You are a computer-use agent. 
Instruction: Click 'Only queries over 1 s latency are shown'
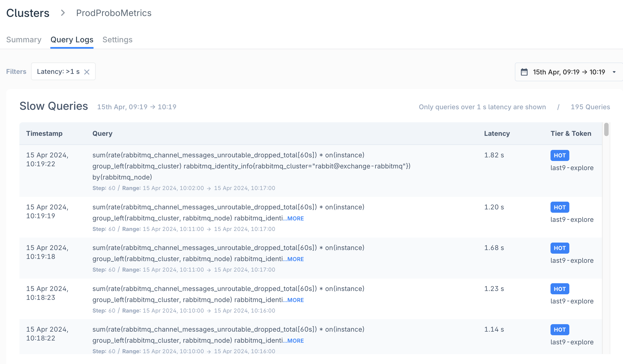[482, 107]
